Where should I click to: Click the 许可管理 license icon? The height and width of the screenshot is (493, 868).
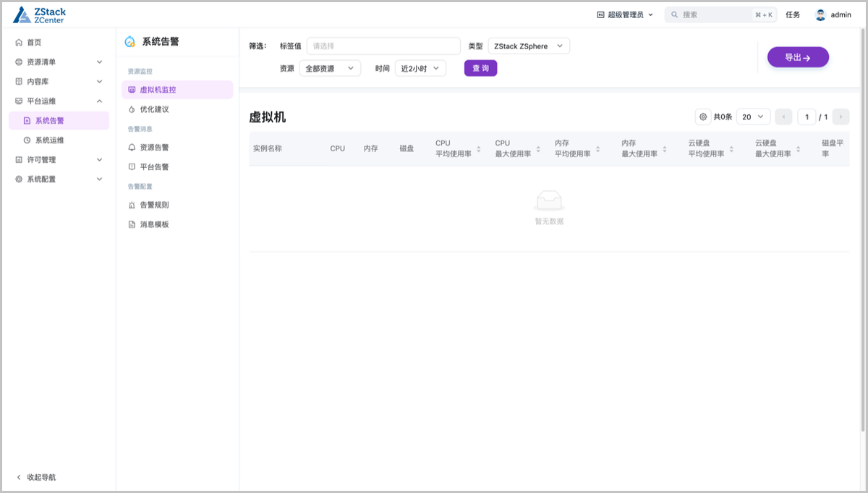point(19,160)
